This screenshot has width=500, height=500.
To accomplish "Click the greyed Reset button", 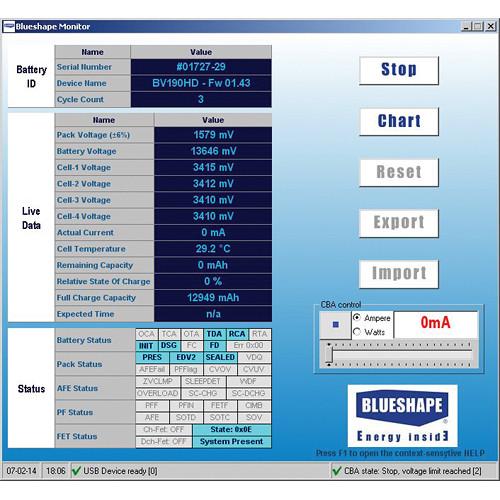I will [x=399, y=172].
